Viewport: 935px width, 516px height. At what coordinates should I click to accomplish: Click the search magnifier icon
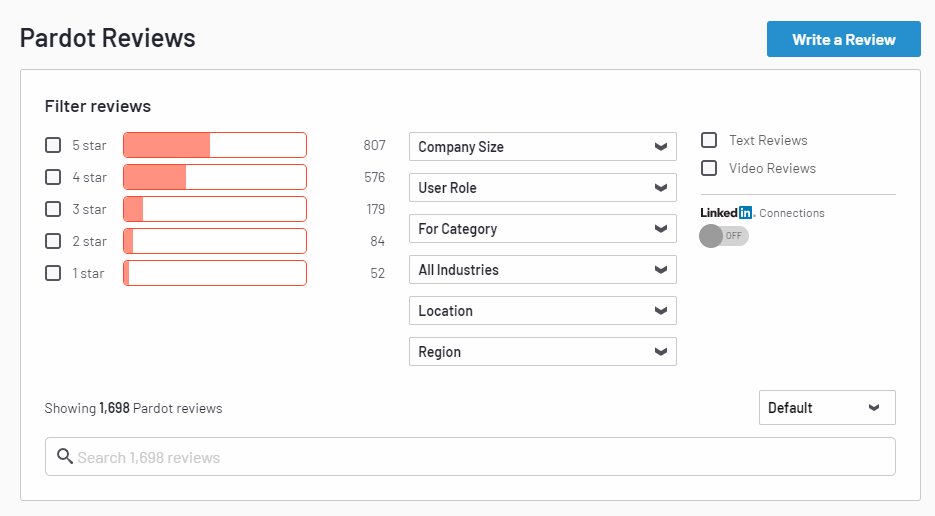coord(65,457)
